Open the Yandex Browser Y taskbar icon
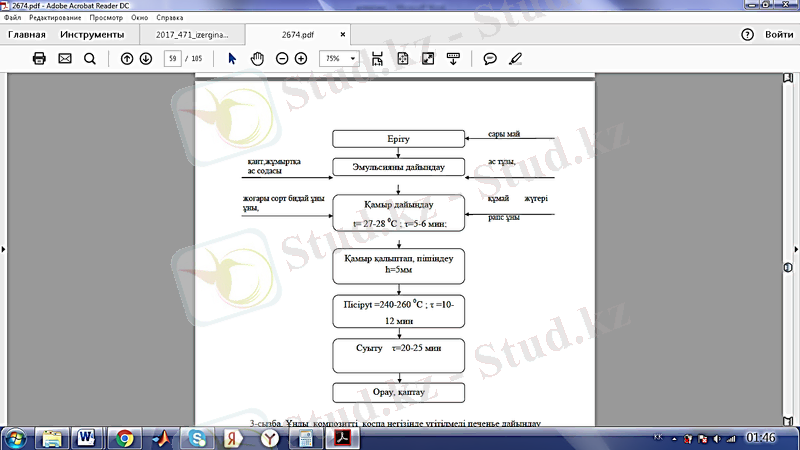The height and width of the screenshot is (450, 800). point(270,439)
